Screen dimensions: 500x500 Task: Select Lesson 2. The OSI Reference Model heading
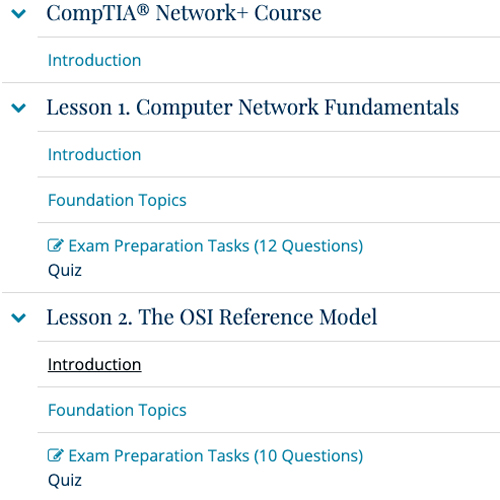212,317
